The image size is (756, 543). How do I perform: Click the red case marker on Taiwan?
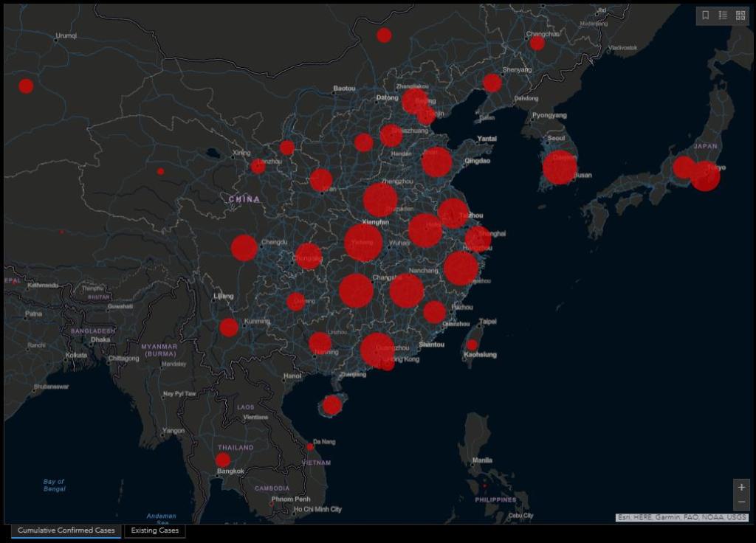coord(472,345)
